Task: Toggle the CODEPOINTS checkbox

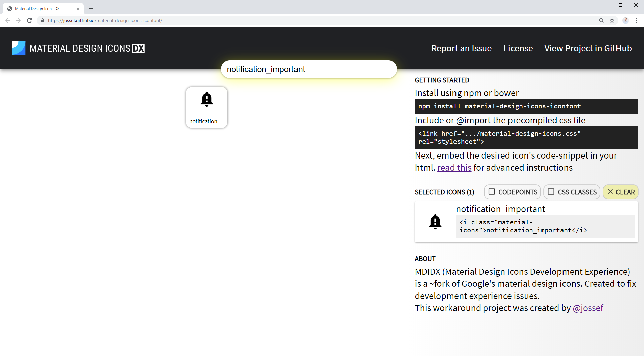Action: click(492, 192)
